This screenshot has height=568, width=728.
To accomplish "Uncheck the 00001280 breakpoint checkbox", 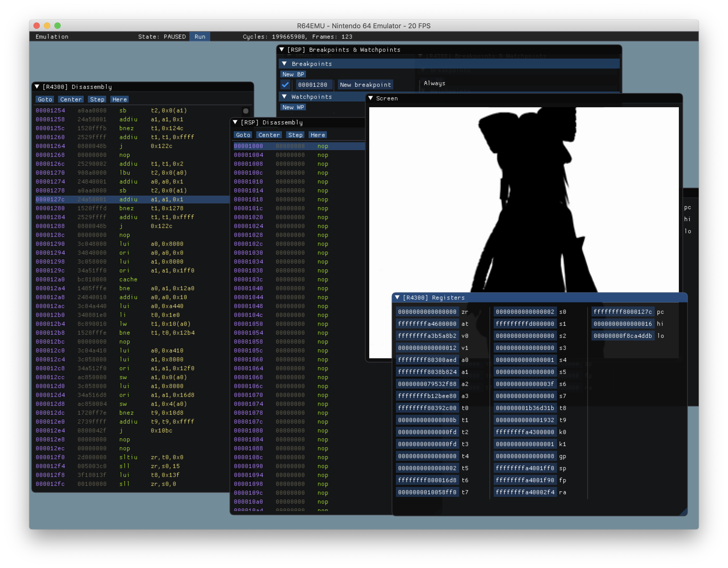I will (285, 85).
